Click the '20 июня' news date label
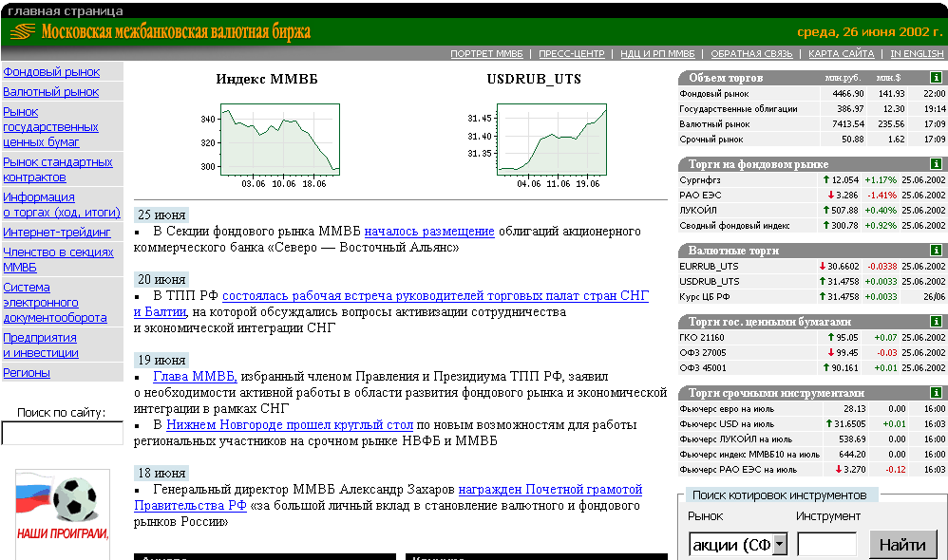This screenshot has height=560, width=948. (x=161, y=280)
